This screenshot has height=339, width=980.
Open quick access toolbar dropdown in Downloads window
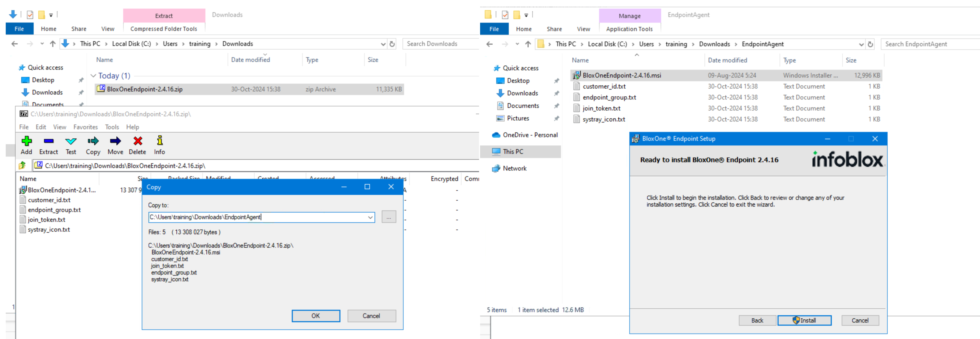51,15
